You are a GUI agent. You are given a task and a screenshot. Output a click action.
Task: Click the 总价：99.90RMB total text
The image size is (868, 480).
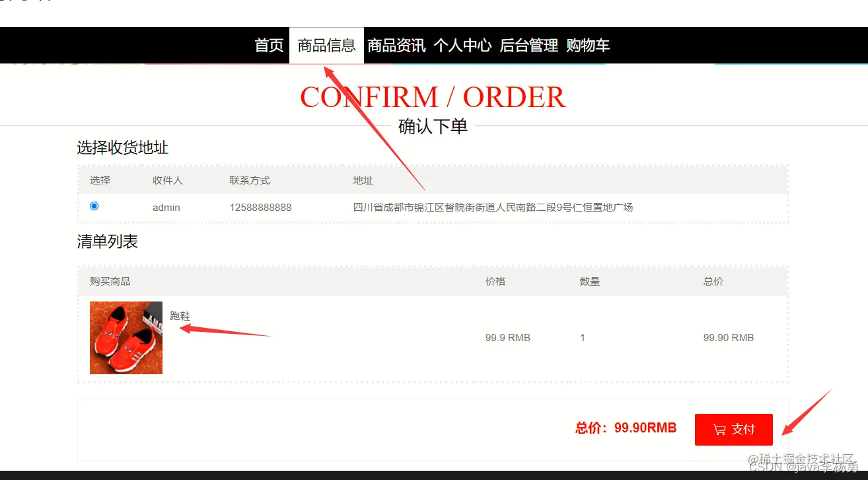point(626,428)
